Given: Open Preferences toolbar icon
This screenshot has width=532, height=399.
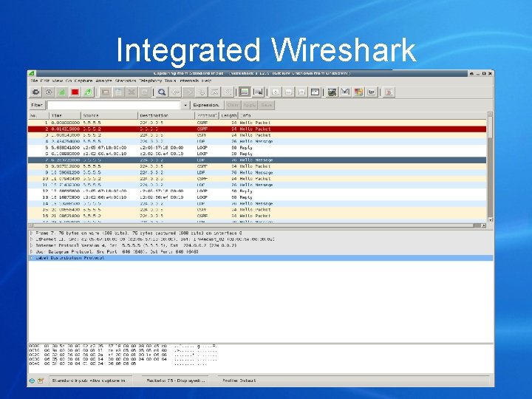Looking at the screenshot, I should [x=372, y=92].
